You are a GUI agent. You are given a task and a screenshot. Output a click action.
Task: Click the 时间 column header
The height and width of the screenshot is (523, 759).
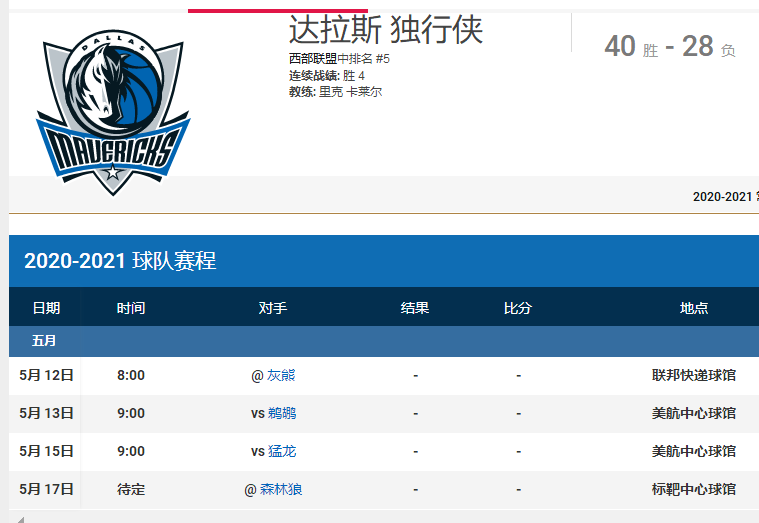[130, 308]
